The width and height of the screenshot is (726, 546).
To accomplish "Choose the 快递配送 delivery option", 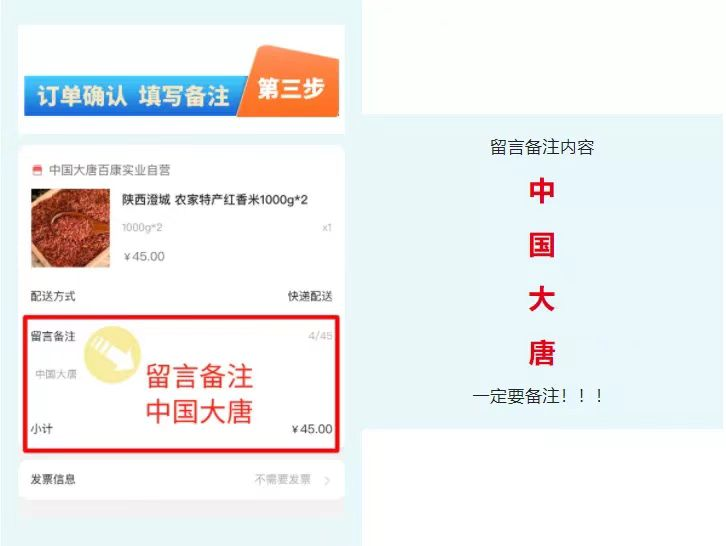I will point(310,296).
